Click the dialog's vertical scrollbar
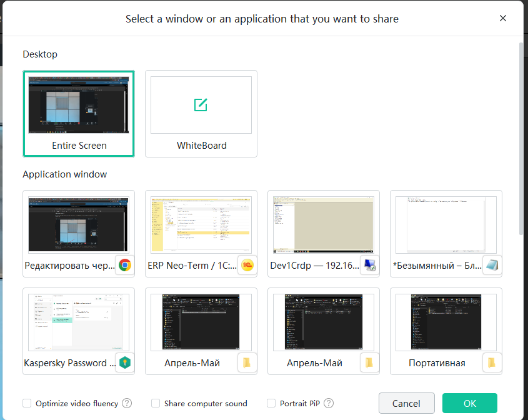The width and height of the screenshot is (528, 420). click(521, 138)
